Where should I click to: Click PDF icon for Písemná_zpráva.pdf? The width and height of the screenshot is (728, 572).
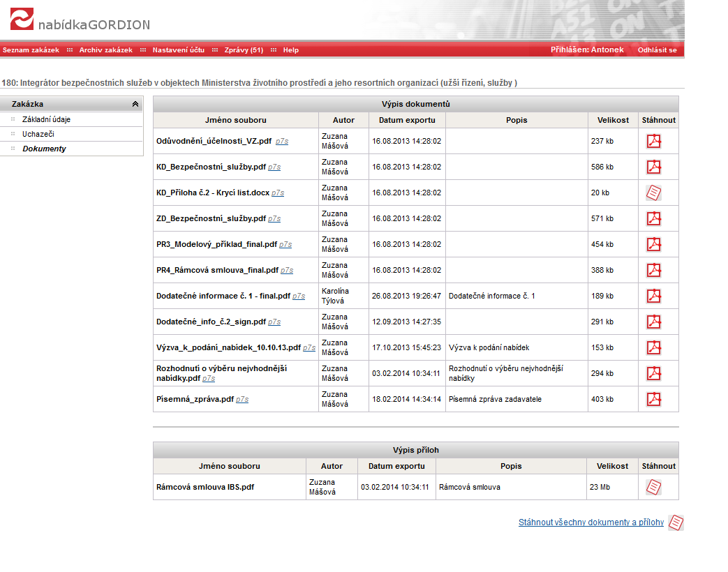653,400
